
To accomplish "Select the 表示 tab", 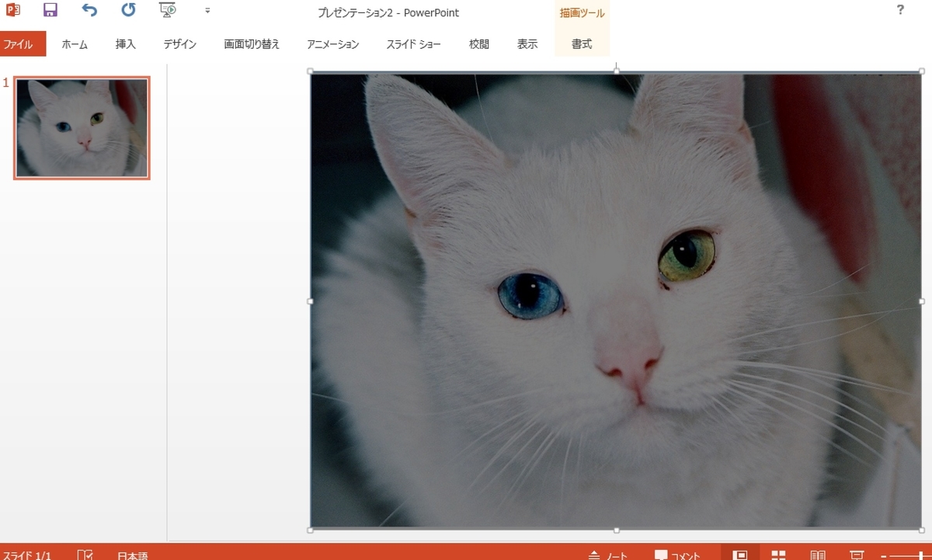I will tap(527, 44).
